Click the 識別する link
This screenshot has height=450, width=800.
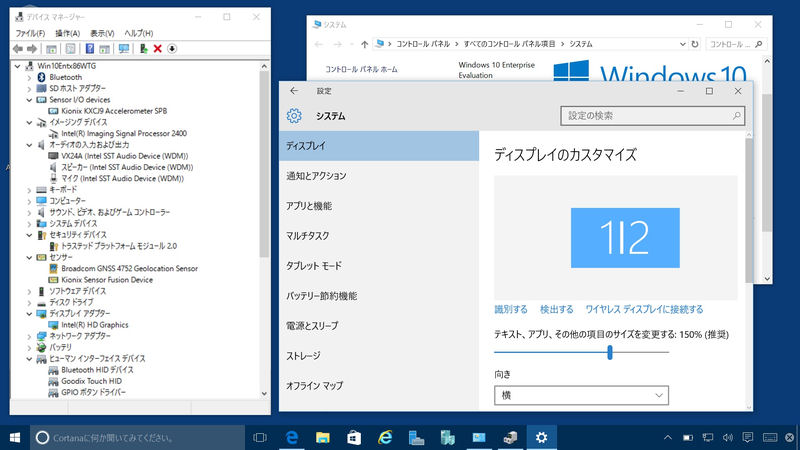coord(511,309)
